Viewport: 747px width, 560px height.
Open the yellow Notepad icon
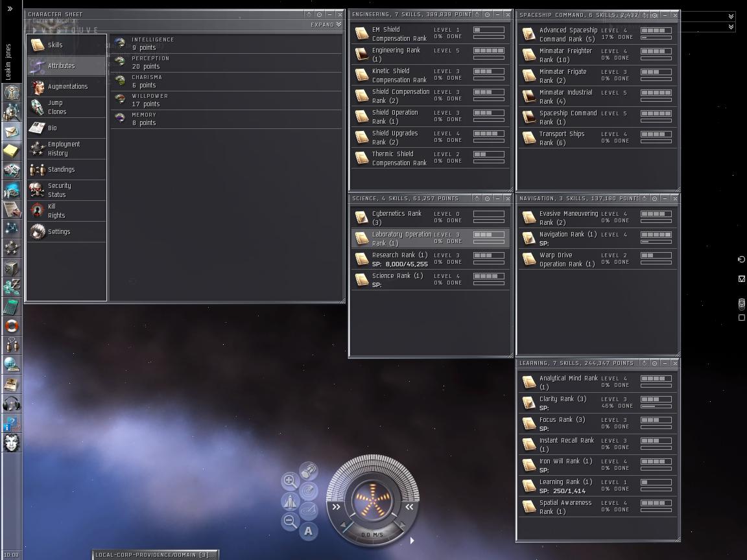pos(11,150)
